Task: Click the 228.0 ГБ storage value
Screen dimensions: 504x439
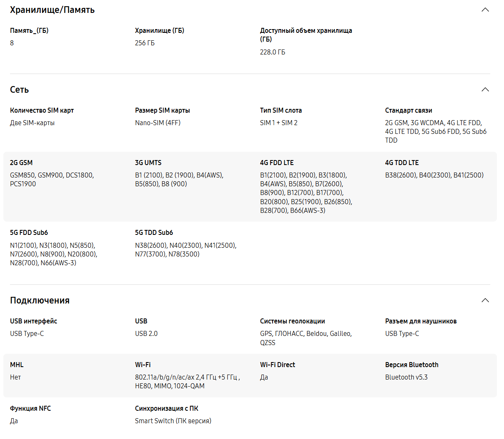Action: coord(273,52)
